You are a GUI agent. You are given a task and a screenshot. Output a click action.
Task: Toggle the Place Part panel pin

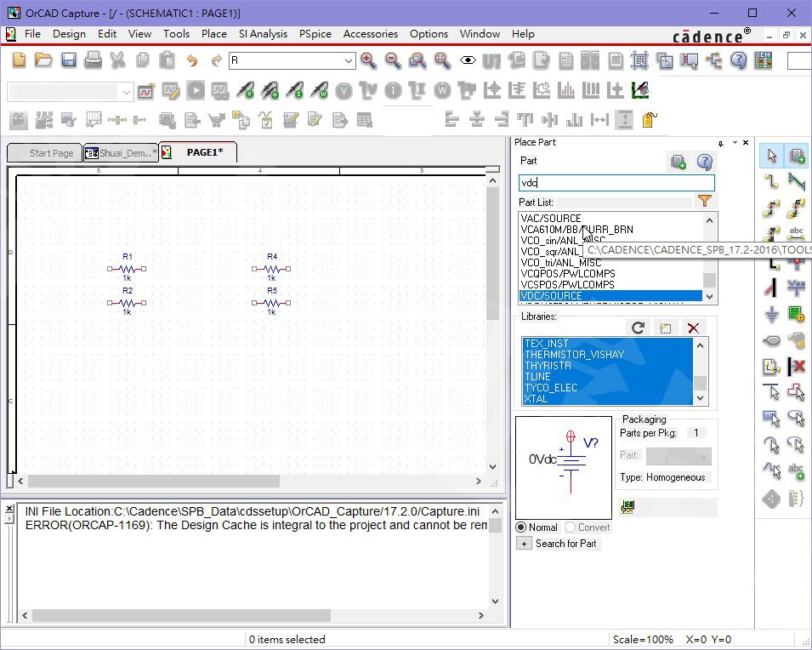pyautogui.click(x=721, y=143)
